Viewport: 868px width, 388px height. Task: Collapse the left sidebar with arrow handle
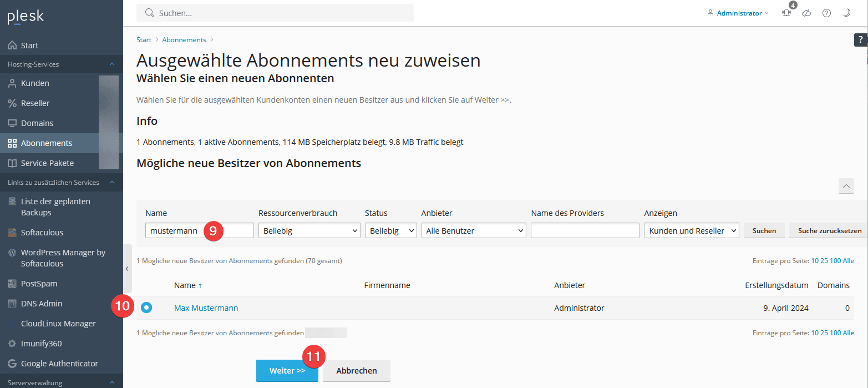click(x=127, y=269)
